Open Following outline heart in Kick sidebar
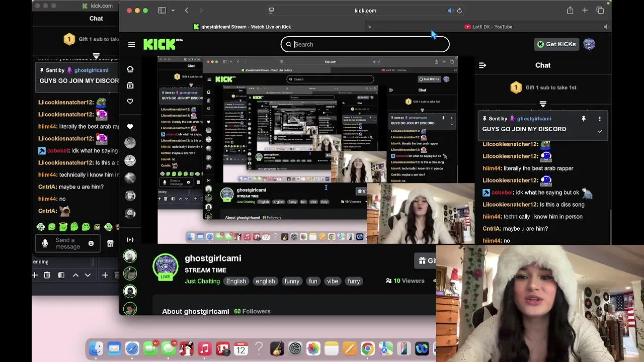Image resolution: width=644 pixels, height=362 pixels. [130, 101]
